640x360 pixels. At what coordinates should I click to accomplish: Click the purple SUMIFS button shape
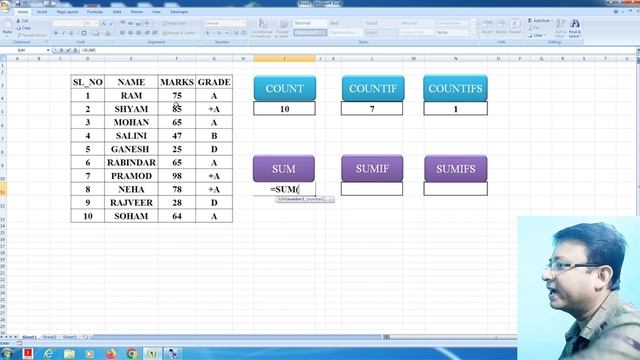(x=456, y=168)
